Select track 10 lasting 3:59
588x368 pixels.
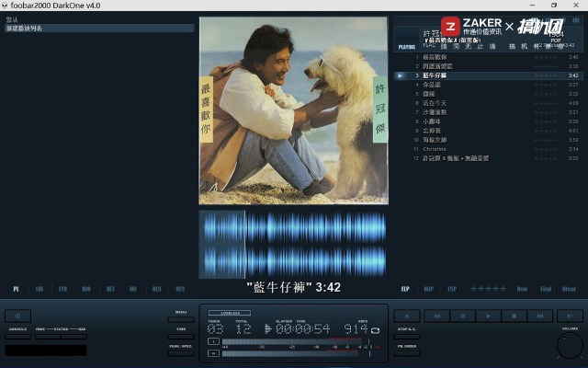488,140
